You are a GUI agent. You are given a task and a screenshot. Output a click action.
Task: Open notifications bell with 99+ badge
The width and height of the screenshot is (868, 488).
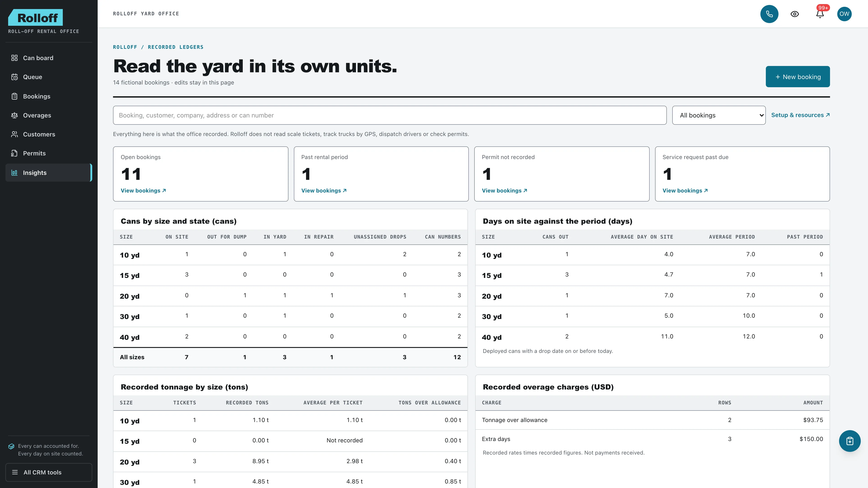pyautogui.click(x=820, y=14)
